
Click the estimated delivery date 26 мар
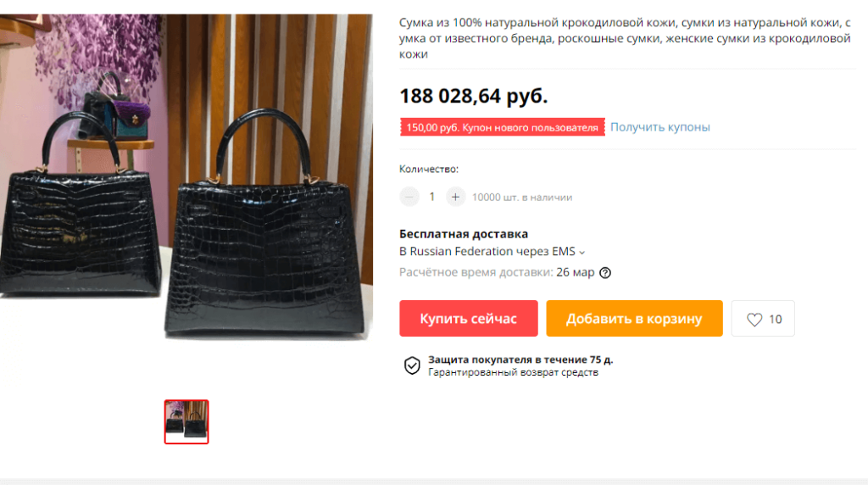coord(576,272)
